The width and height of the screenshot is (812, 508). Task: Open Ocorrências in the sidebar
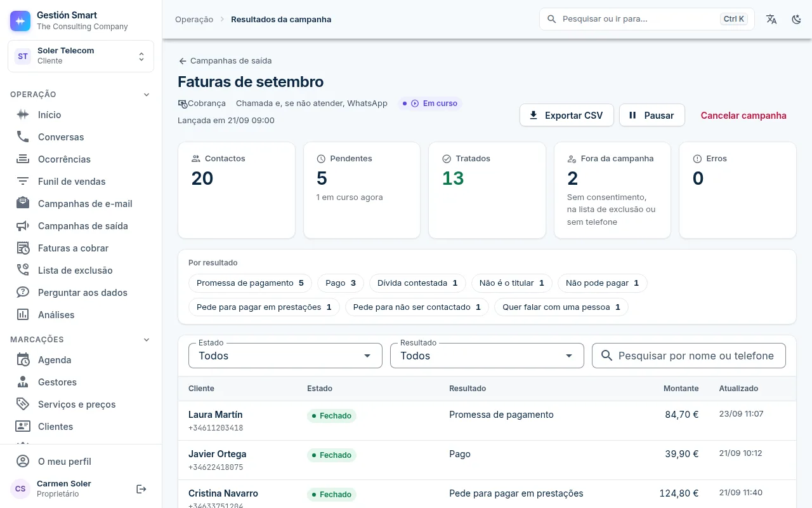coord(81,159)
